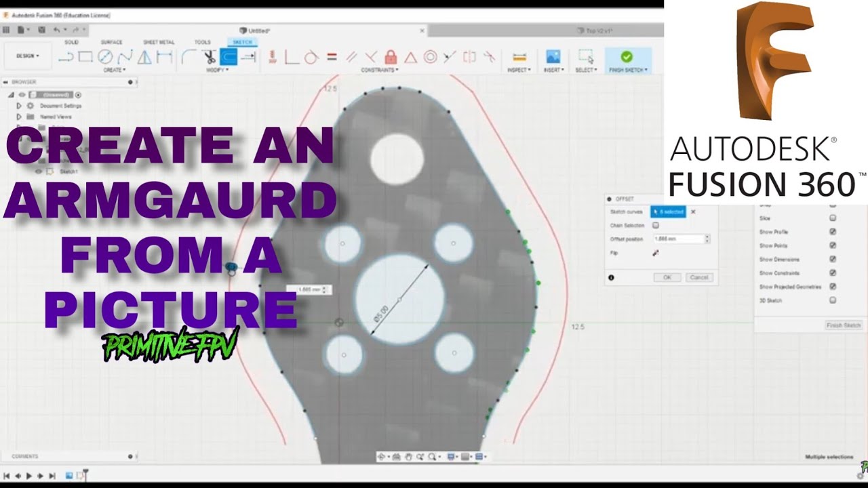Image resolution: width=868 pixels, height=488 pixels.
Task: Apply the Equal constraint icon
Action: point(332,58)
